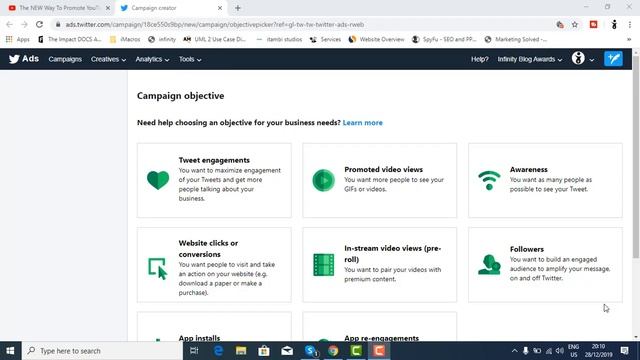
Task: Open new browser tab plus button
Action: 238,8
